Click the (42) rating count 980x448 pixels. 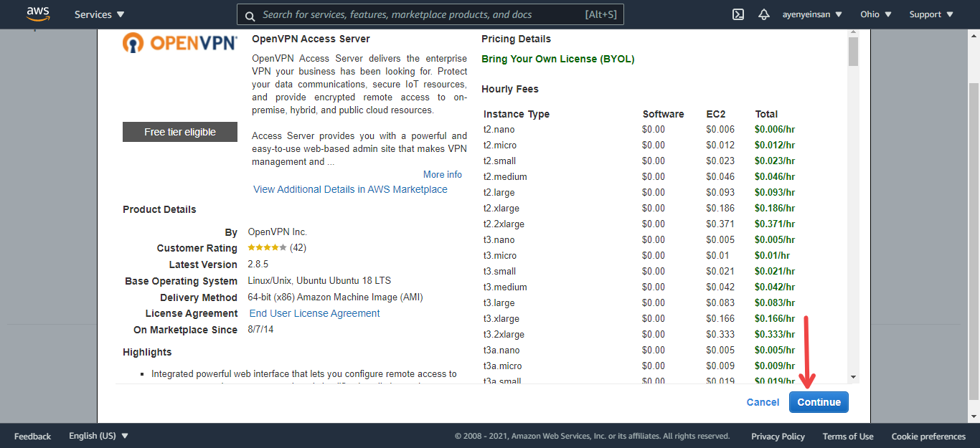(298, 247)
